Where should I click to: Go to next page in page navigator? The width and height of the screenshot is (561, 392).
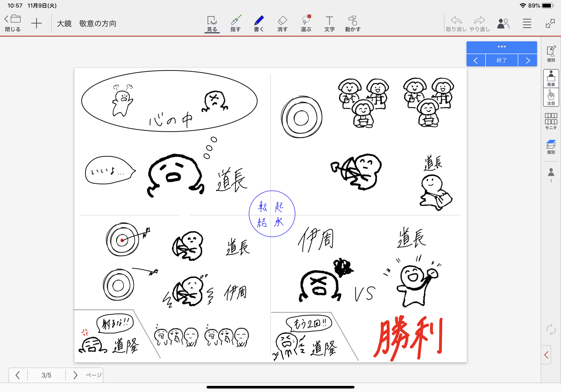point(75,375)
